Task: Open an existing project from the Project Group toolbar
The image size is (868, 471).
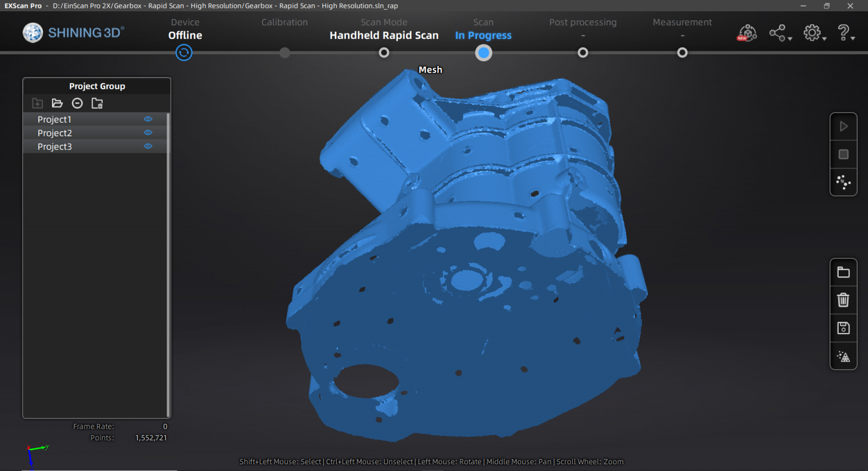Action: coord(57,103)
